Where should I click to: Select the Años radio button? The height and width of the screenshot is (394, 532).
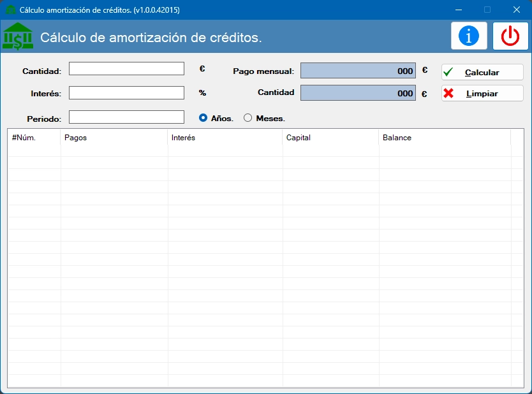point(203,118)
